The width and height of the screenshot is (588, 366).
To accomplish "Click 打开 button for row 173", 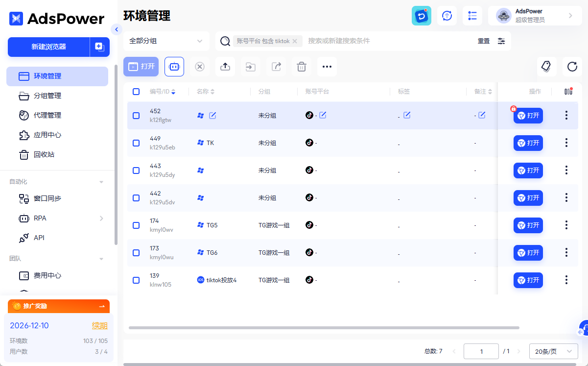I will (528, 253).
